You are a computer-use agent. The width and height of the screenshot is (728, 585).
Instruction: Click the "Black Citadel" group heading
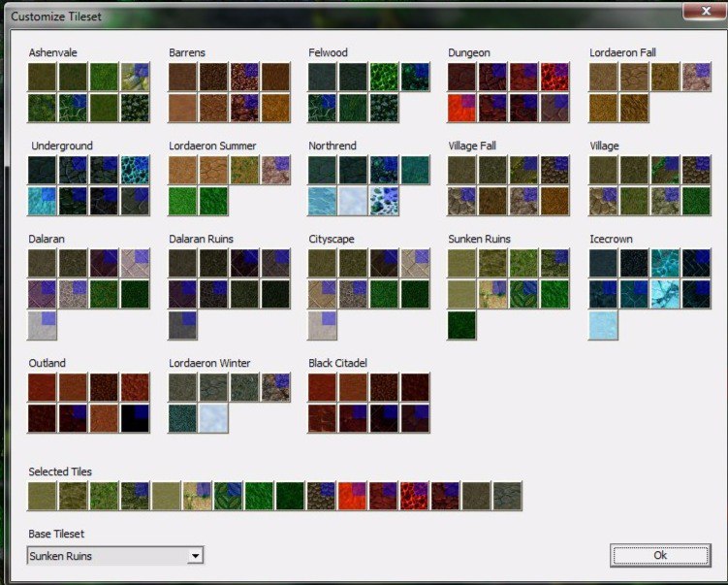tap(337, 363)
